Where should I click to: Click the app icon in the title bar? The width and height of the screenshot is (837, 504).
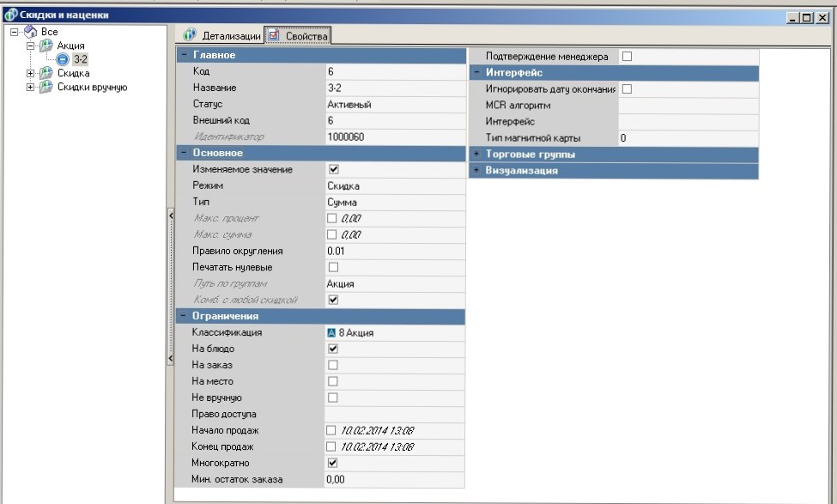[x=10, y=15]
